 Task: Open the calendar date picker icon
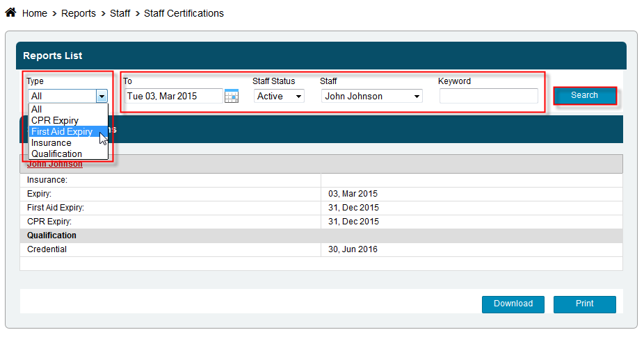coord(232,97)
